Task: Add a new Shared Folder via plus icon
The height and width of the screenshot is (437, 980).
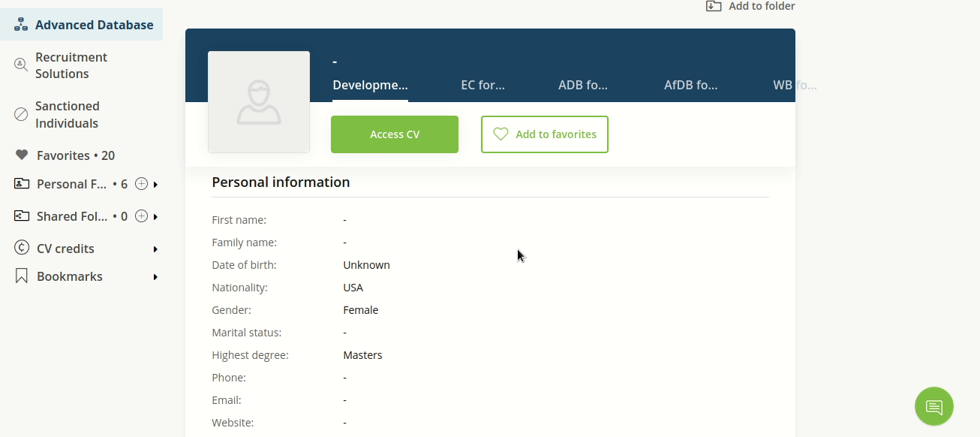Action: (x=141, y=216)
